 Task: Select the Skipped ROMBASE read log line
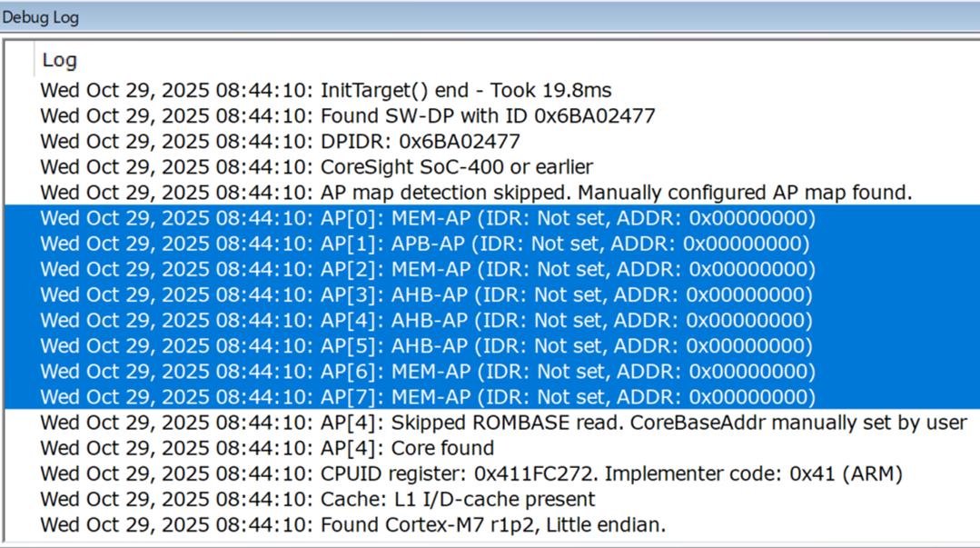503,423
